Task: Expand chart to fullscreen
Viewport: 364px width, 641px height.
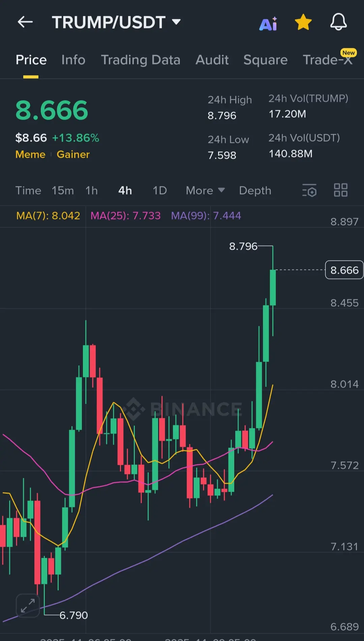Action: (28, 606)
